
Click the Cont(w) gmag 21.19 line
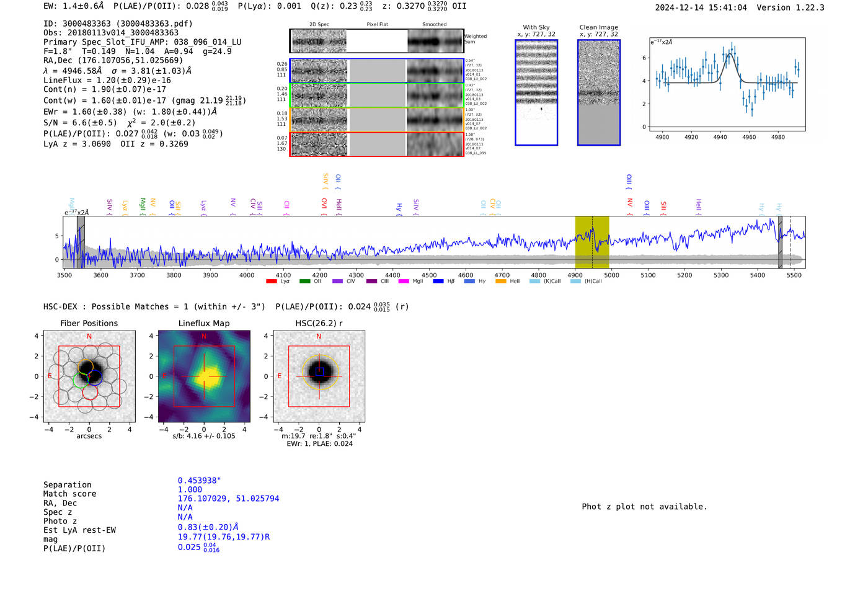coord(144,100)
